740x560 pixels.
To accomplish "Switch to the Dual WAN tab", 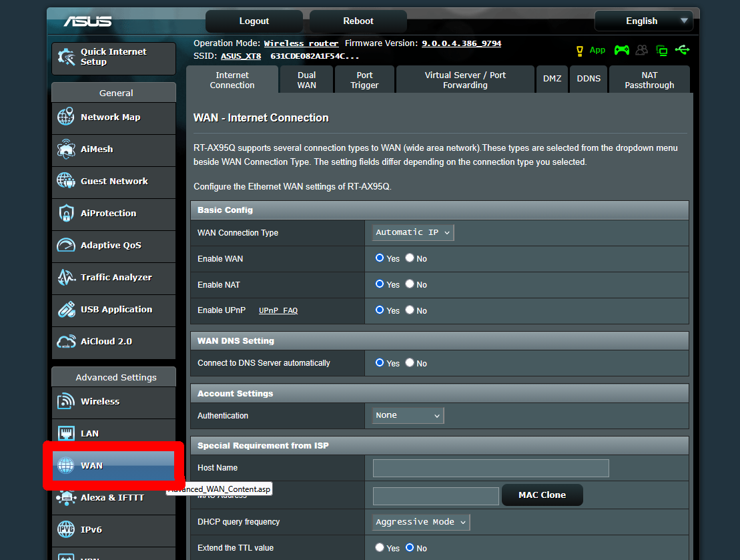I will (307, 80).
